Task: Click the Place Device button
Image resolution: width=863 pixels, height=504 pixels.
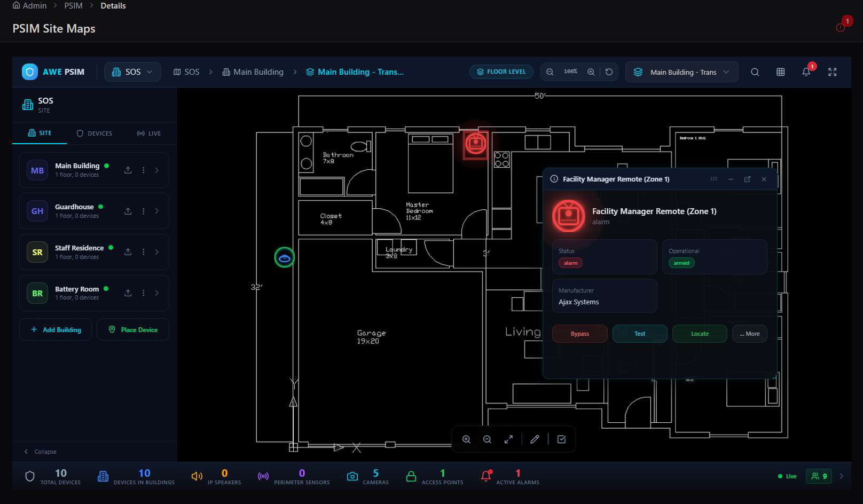Action: click(x=133, y=329)
